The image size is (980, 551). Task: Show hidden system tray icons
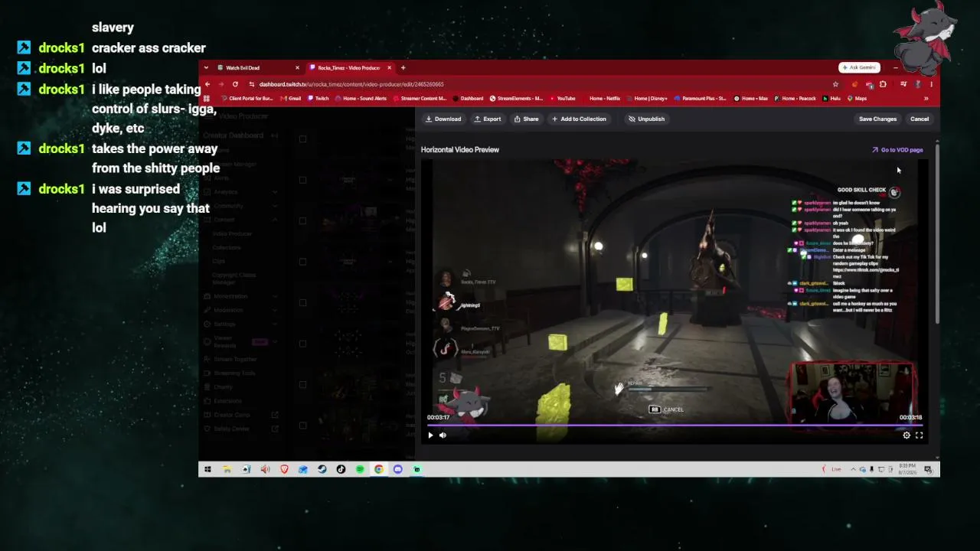tap(854, 469)
